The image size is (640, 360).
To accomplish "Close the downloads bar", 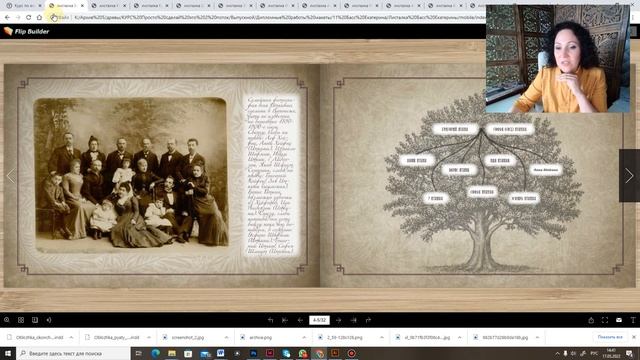I will pyautogui.click(x=634, y=337).
